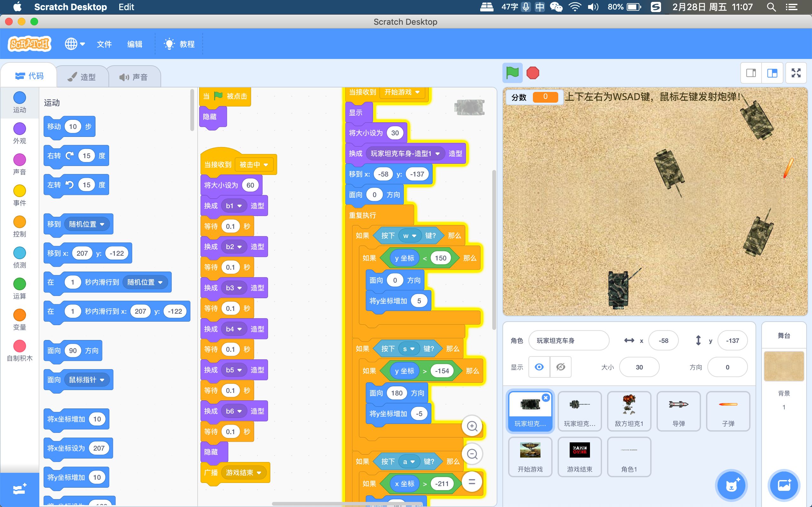812x507 pixels.
Task: Zoom in using the magnifier icon
Action: (x=473, y=426)
